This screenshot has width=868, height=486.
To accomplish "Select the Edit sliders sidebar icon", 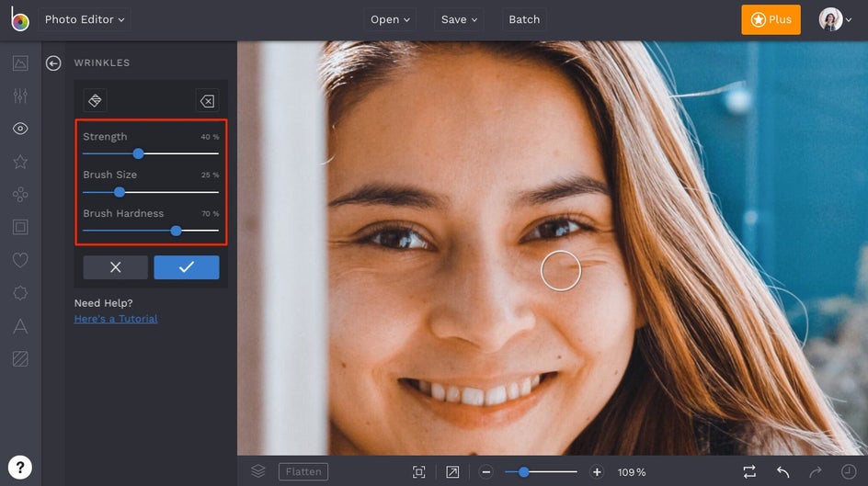I will pyautogui.click(x=20, y=96).
